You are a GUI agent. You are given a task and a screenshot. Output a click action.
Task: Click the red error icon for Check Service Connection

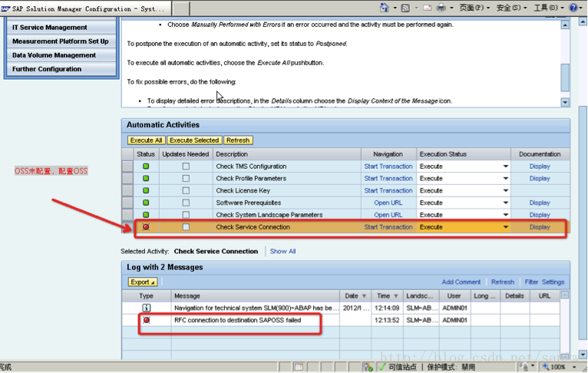tap(146, 227)
